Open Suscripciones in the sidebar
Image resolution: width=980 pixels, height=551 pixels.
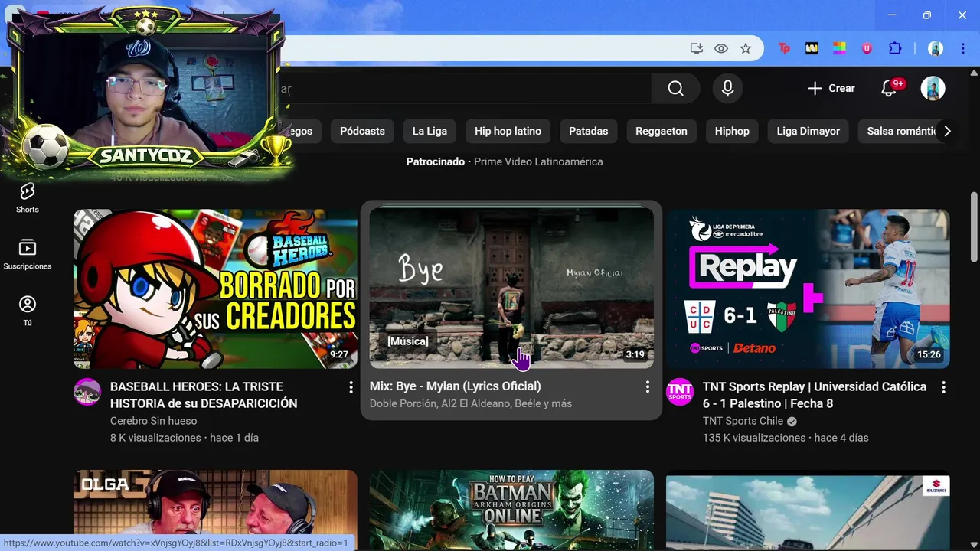tap(28, 255)
